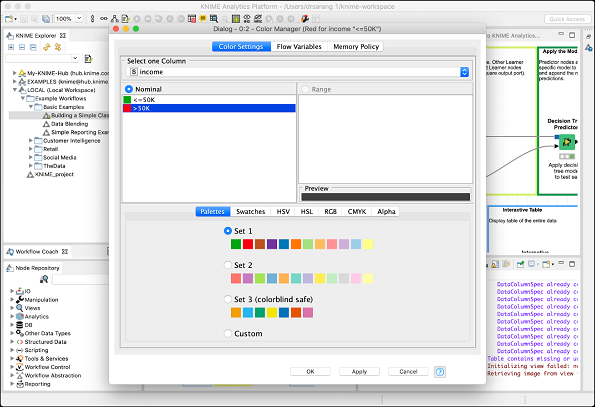
Task: Pick the purple swatch in Set 1
Action: click(272, 244)
